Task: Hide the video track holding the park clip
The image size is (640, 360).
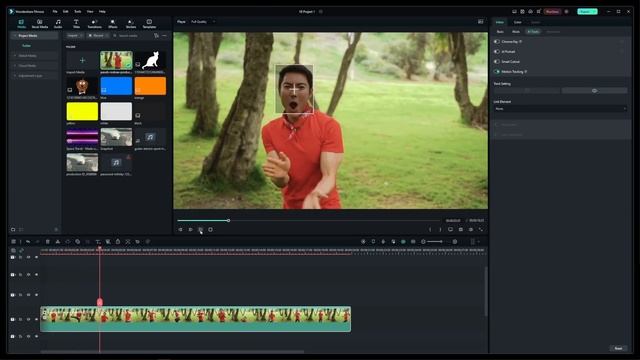Action: pyautogui.click(x=36, y=319)
